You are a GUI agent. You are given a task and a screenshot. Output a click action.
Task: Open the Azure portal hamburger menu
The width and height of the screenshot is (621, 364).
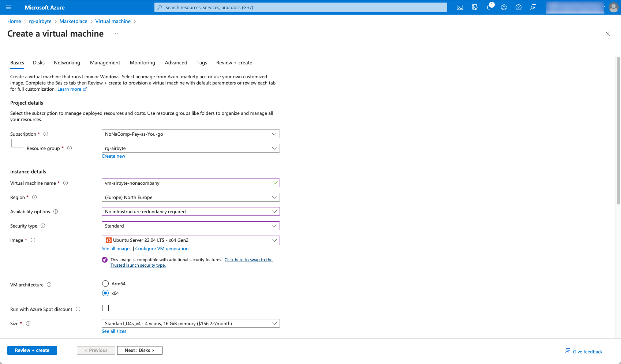click(9, 7)
